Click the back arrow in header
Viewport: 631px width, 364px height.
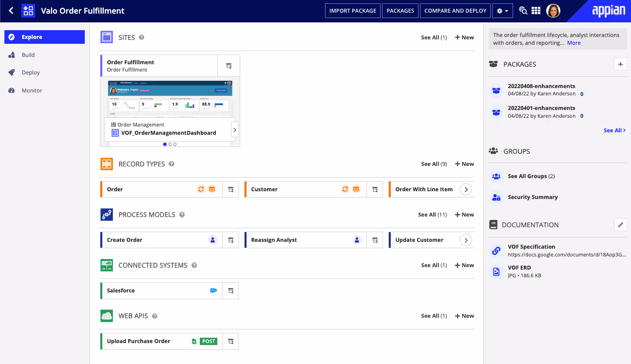(x=11, y=11)
